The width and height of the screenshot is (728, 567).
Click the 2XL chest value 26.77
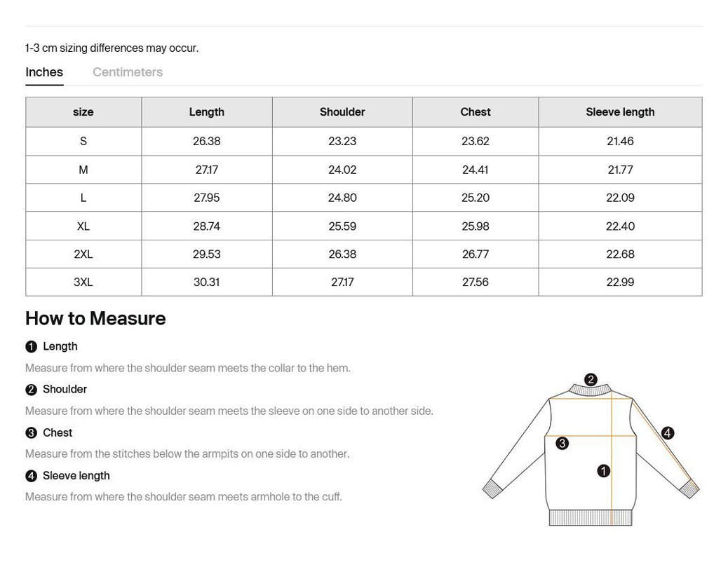tap(476, 254)
